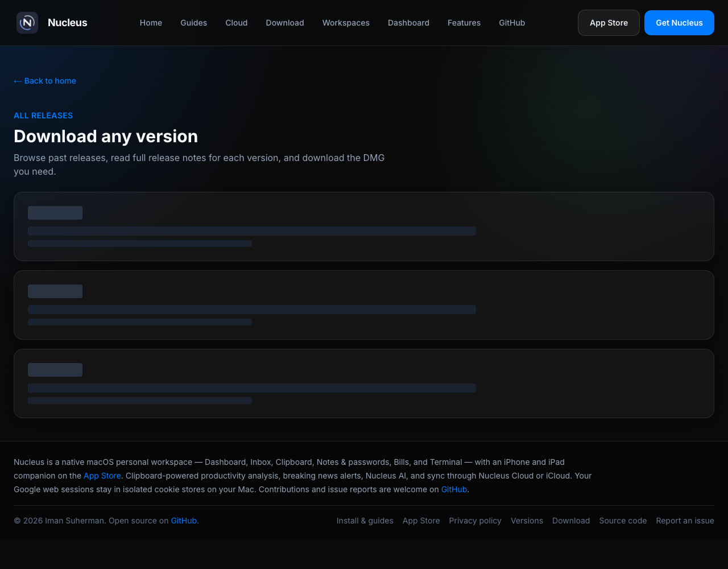Open the GitHub link beside the copyright notice
This screenshot has width=728, height=569.
coord(184,521)
